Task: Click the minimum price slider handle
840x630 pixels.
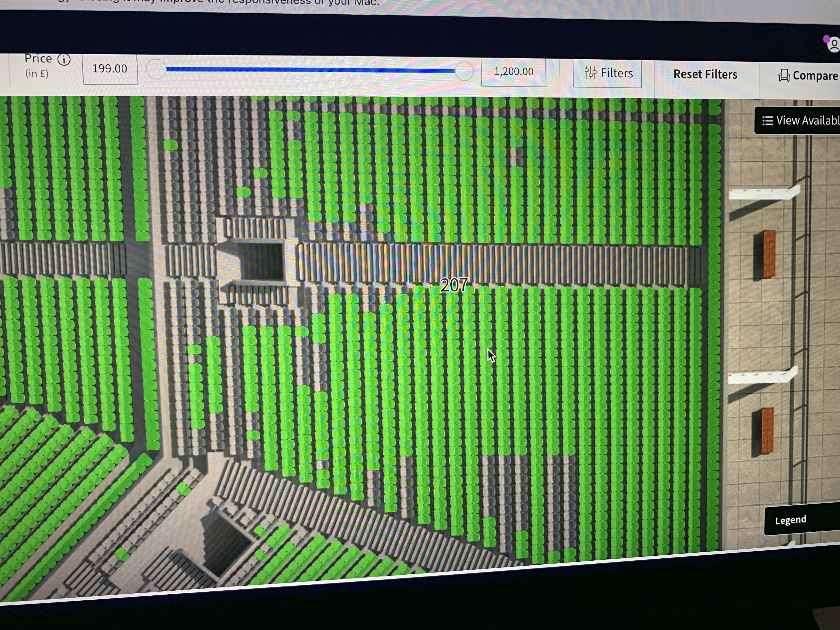Action: tap(156, 69)
